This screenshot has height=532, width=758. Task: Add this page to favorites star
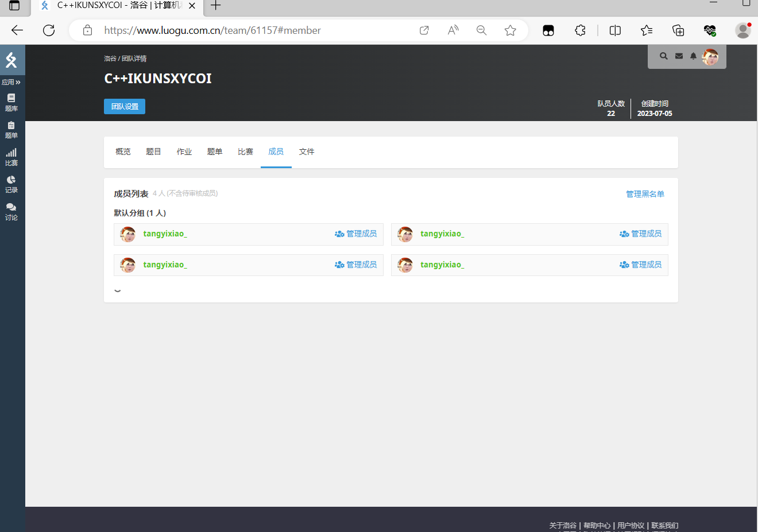[x=510, y=30]
